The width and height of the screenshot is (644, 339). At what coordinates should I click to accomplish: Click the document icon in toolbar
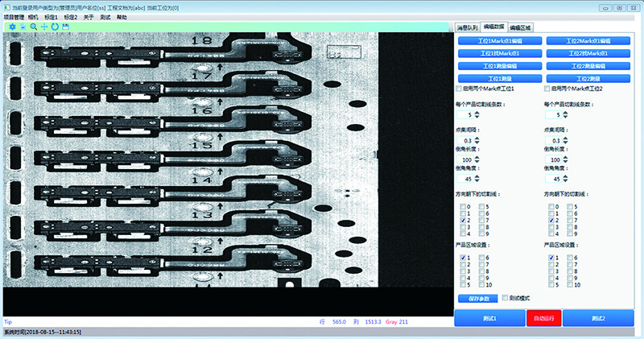[x=23, y=27]
